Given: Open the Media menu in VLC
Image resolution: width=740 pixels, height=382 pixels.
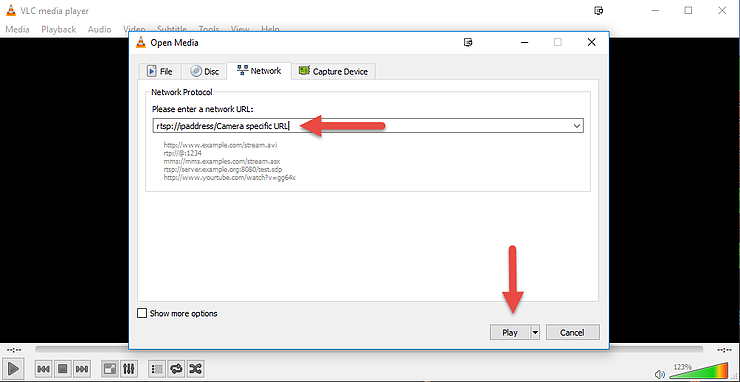Looking at the screenshot, I should tap(17, 29).
